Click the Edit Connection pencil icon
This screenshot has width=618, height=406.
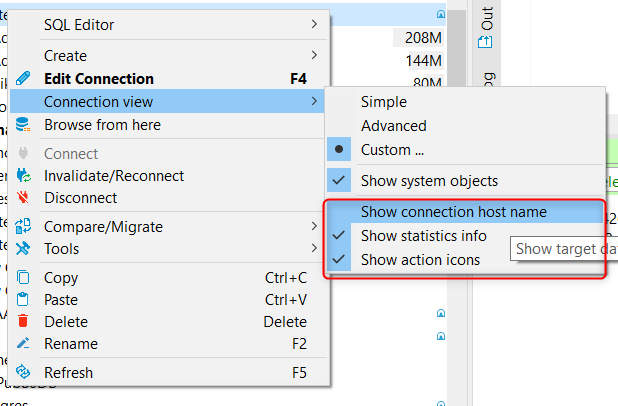point(23,78)
